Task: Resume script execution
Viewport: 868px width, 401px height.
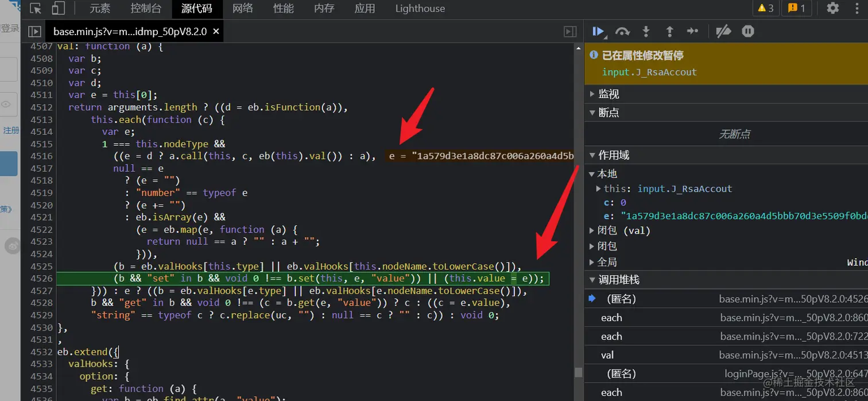Action: click(x=598, y=32)
